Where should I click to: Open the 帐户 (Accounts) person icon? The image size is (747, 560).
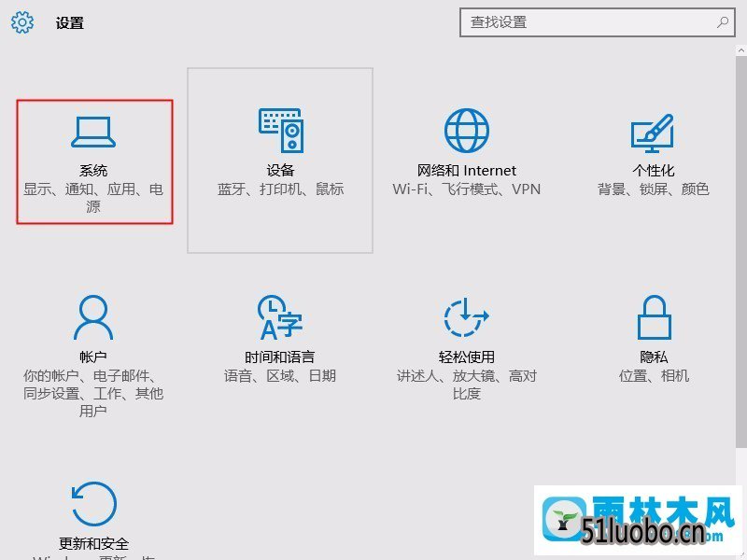point(93,317)
